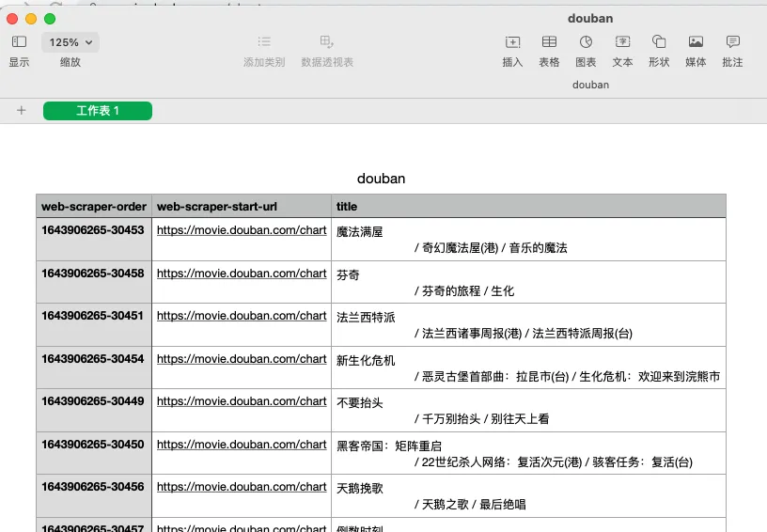Click the link in the 1643906265-30454 row
Viewport: 767px width, 532px height.
[242, 359]
